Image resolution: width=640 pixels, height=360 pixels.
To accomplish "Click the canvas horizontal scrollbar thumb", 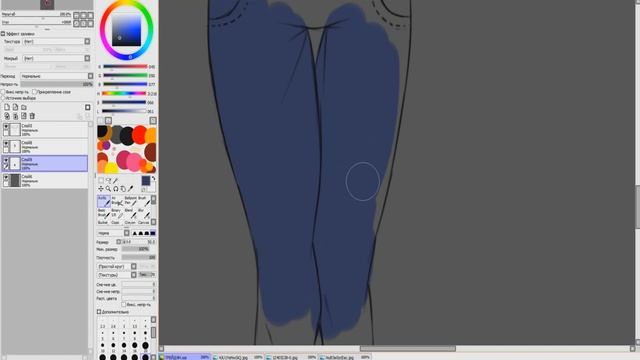I will coord(407,349).
